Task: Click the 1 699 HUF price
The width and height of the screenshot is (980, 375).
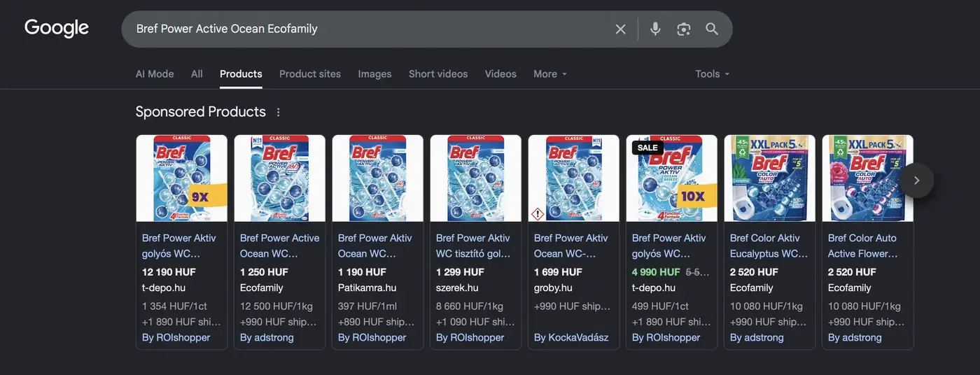Action: click(558, 272)
